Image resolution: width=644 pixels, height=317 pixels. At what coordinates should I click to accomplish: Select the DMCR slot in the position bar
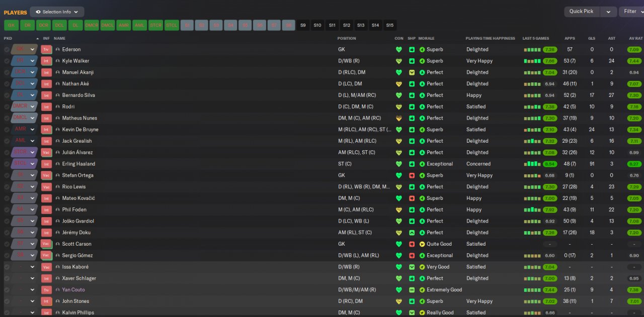pyautogui.click(x=92, y=25)
